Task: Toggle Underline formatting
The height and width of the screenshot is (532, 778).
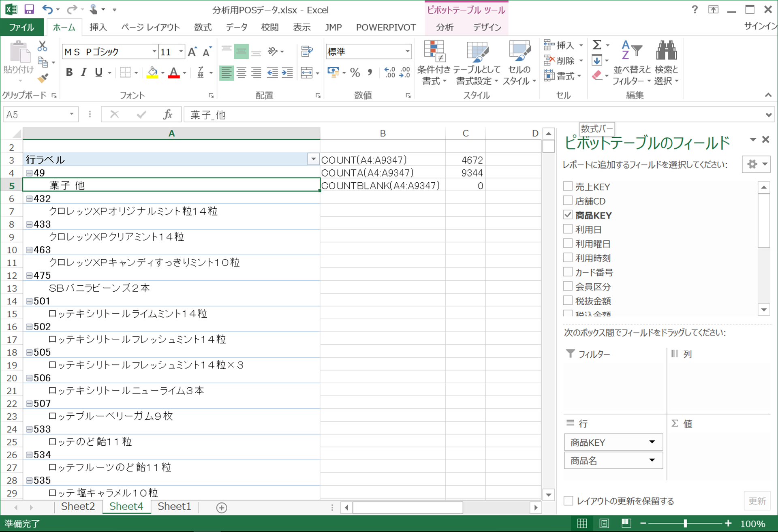Action: 98,73
